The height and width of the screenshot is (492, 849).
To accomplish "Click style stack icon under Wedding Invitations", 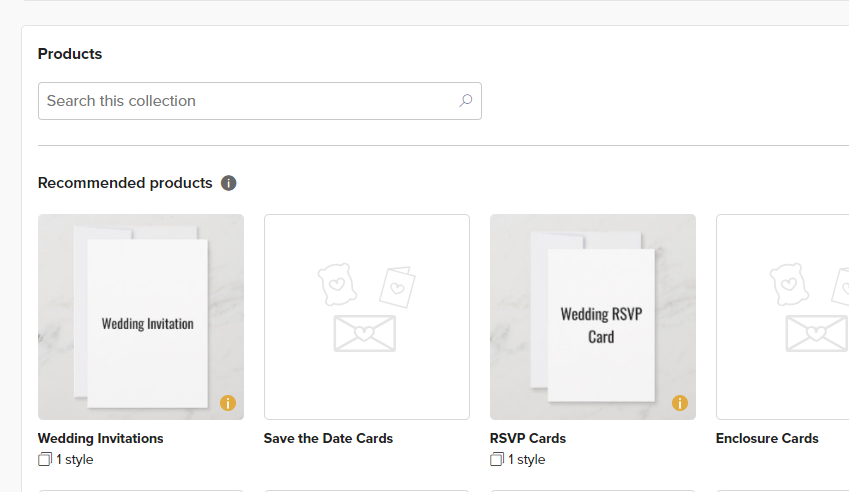I will pos(45,460).
